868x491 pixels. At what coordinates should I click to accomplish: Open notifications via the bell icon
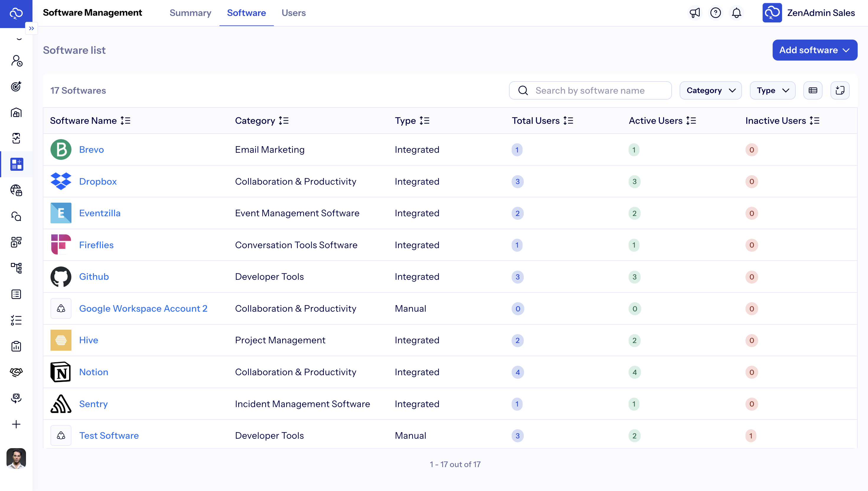click(x=736, y=12)
